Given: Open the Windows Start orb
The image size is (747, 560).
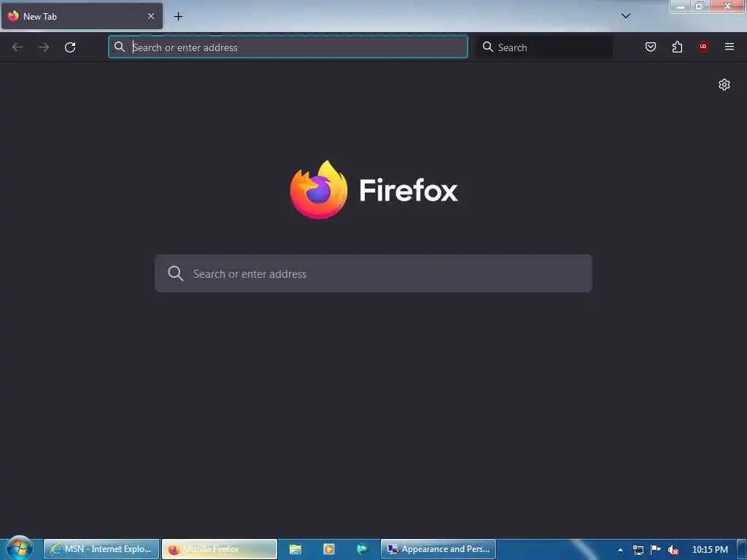Looking at the screenshot, I should coord(20,548).
